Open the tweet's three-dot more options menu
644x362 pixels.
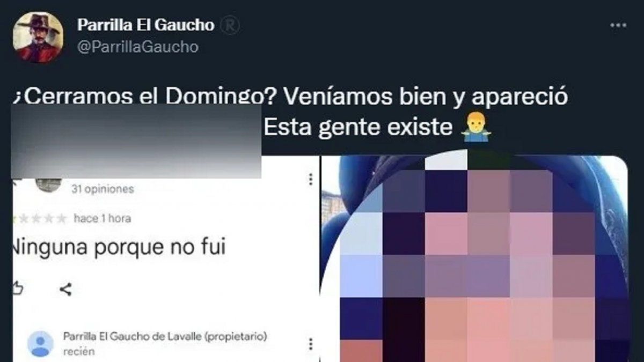coord(618,27)
